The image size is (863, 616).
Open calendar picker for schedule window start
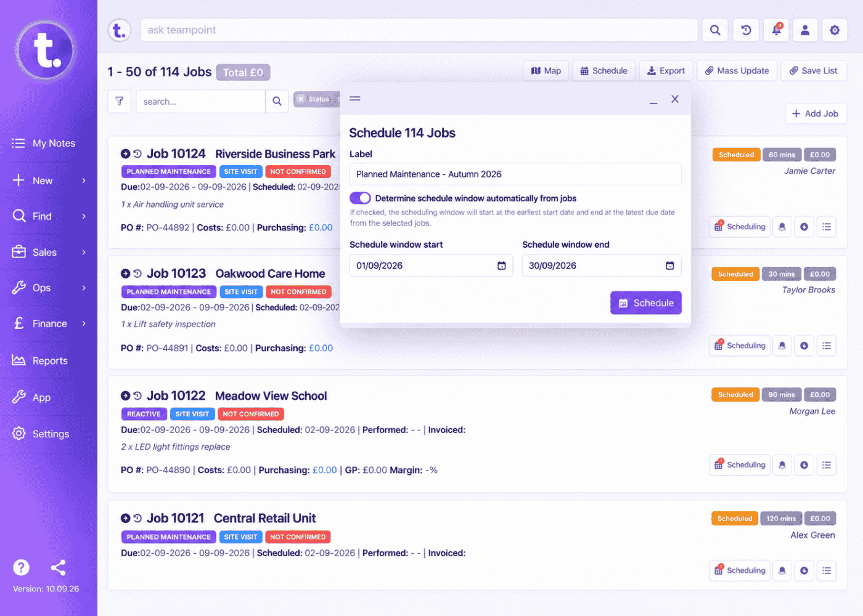click(x=502, y=265)
